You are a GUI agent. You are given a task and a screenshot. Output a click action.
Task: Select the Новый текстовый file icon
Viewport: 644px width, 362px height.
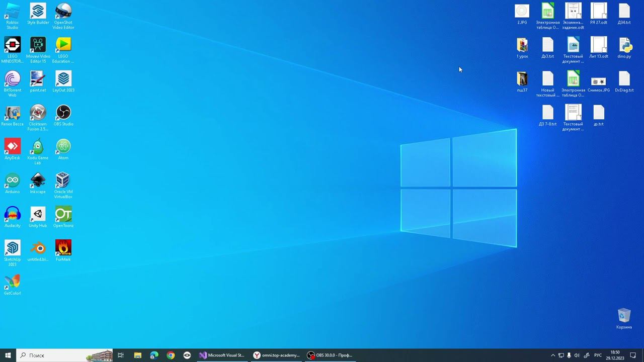[x=547, y=84]
